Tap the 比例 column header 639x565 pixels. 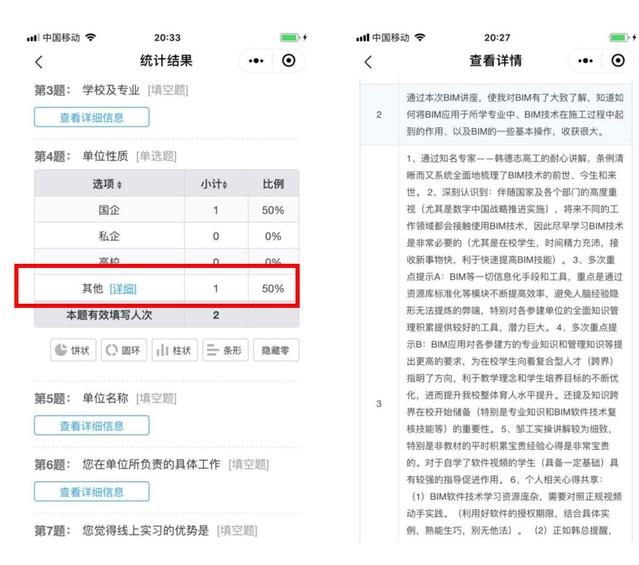272,185
